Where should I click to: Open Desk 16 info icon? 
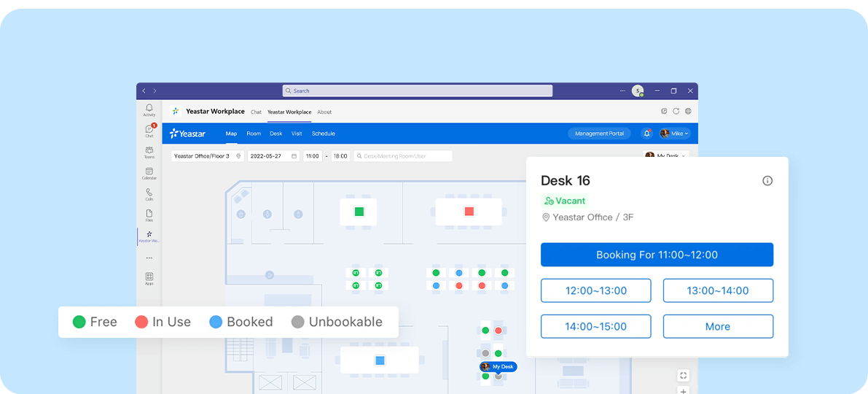point(767,181)
